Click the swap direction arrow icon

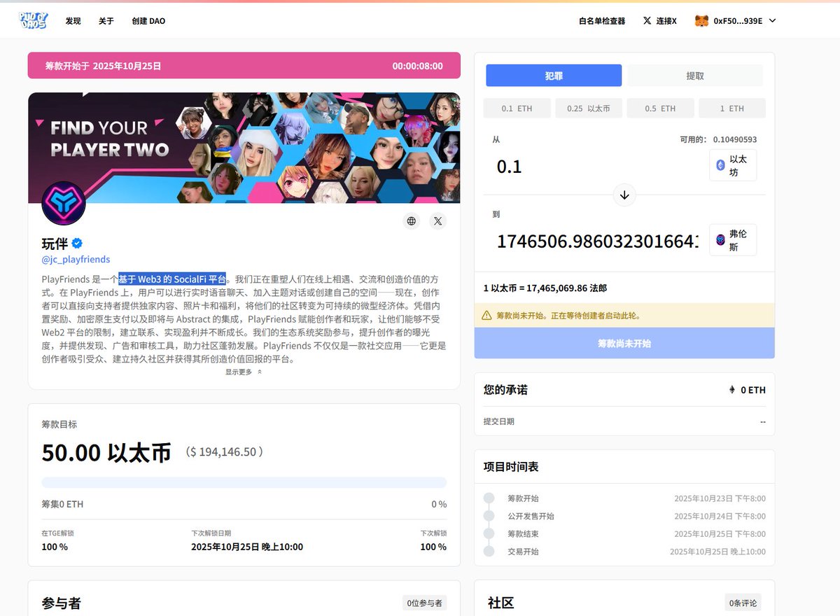click(624, 195)
